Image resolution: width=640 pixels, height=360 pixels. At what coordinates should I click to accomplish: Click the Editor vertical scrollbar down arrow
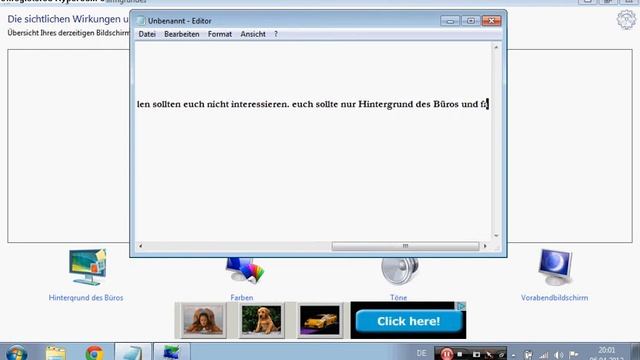click(x=496, y=236)
